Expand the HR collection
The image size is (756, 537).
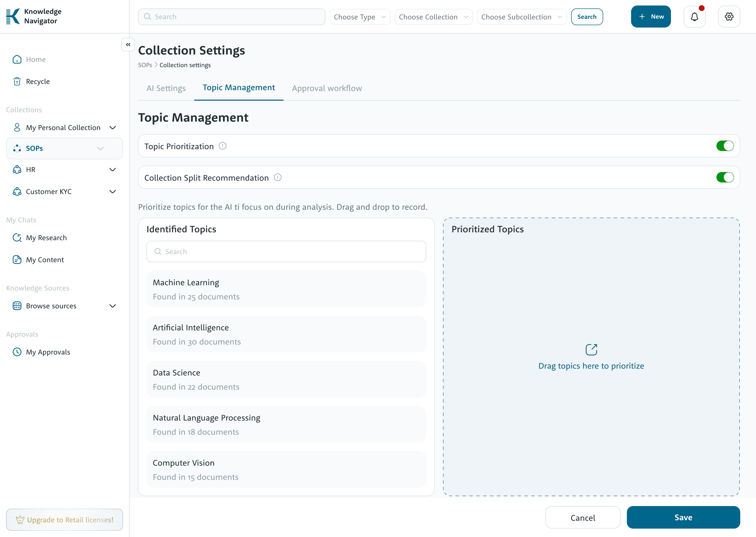tap(113, 170)
